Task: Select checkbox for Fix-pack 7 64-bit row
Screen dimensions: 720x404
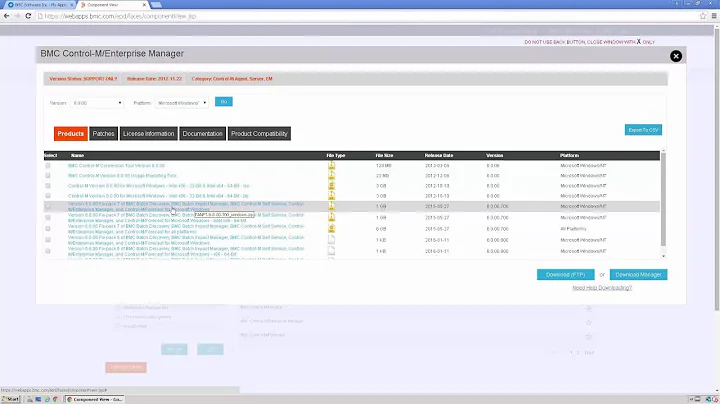Action: (48, 217)
